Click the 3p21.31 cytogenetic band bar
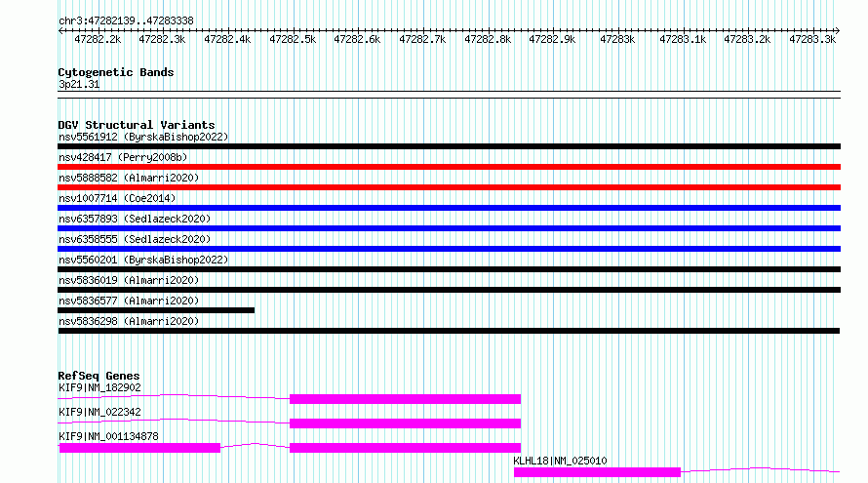Viewport: 868px width, 483px height. click(x=449, y=95)
